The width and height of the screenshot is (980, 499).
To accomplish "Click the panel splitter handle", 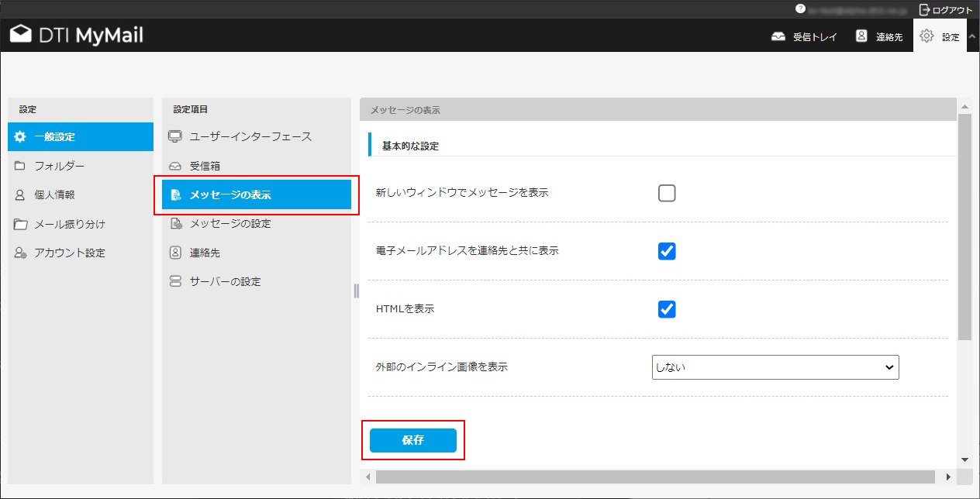I will point(356,291).
